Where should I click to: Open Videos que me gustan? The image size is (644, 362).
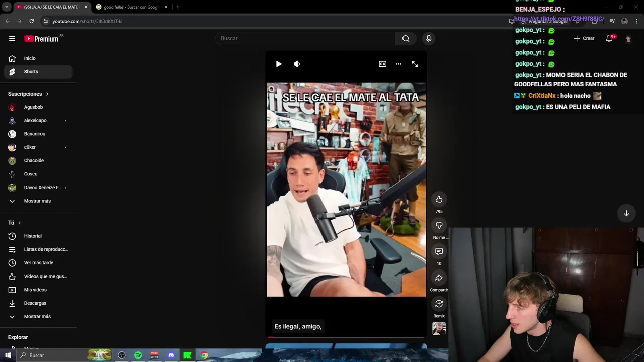point(38,277)
